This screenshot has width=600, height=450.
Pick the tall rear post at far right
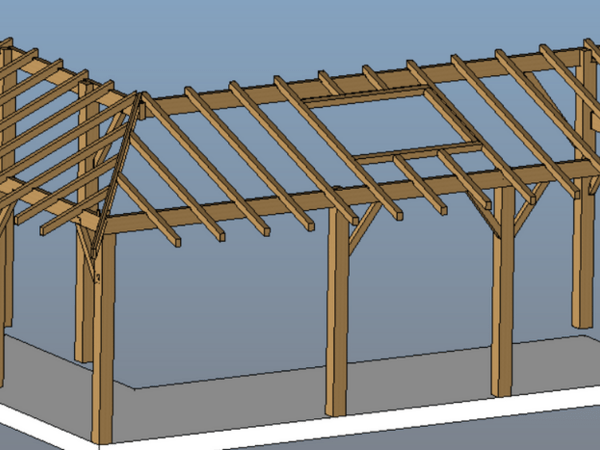pyautogui.click(x=583, y=250)
